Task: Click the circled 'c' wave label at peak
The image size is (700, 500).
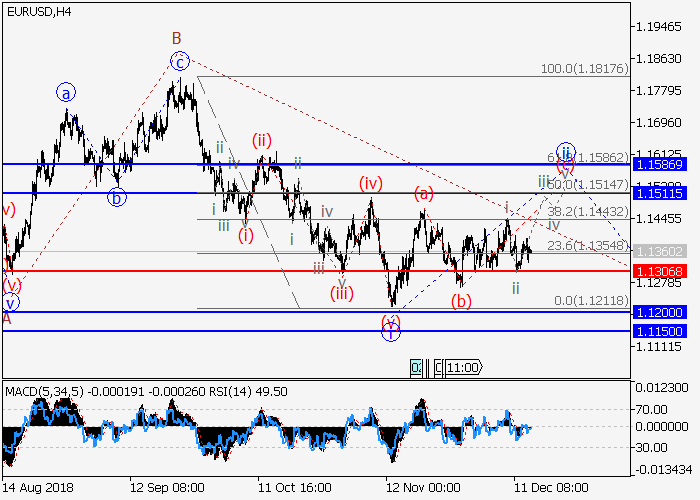Action: [179, 62]
